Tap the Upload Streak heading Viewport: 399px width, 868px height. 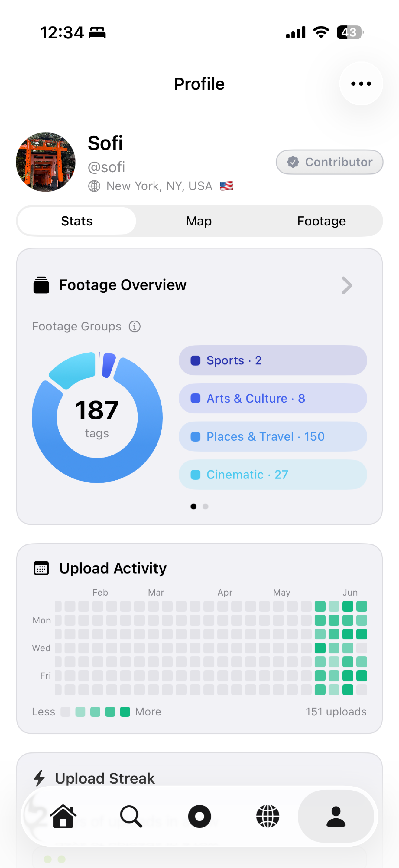point(105,778)
